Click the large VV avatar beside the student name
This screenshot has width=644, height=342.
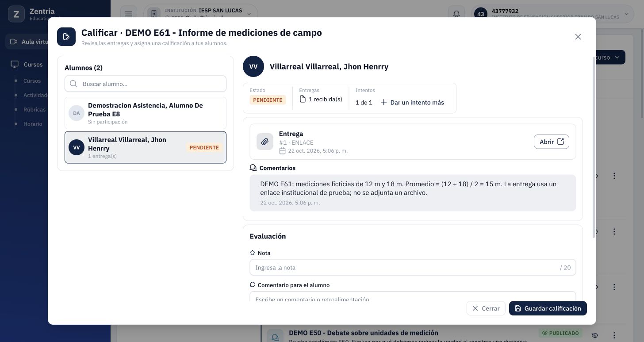click(253, 66)
